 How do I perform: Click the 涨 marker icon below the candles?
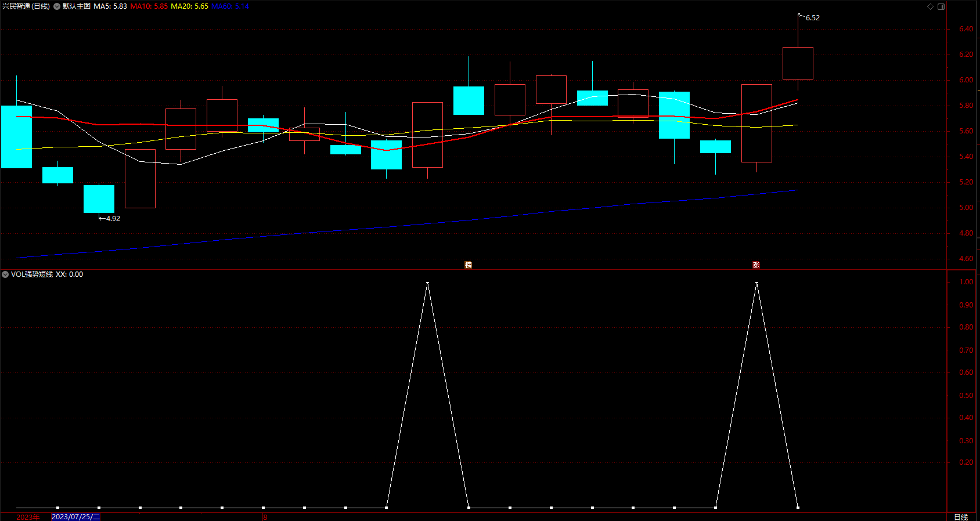(x=756, y=265)
